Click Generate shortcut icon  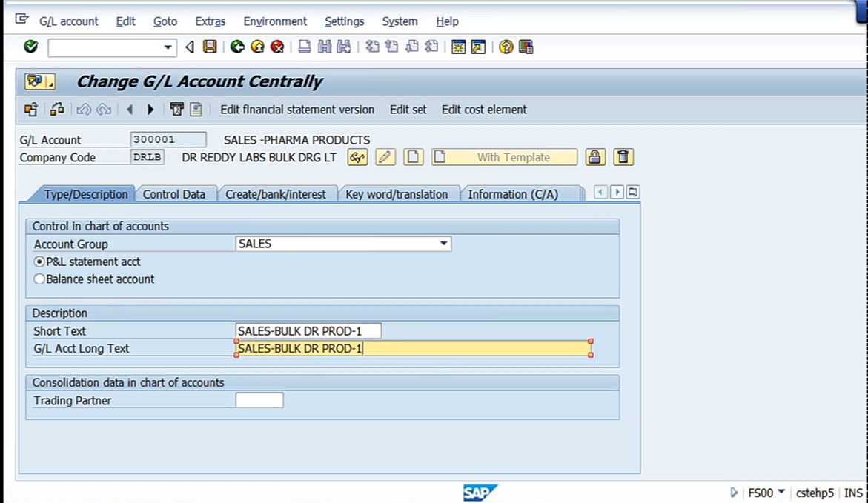[478, 47]
